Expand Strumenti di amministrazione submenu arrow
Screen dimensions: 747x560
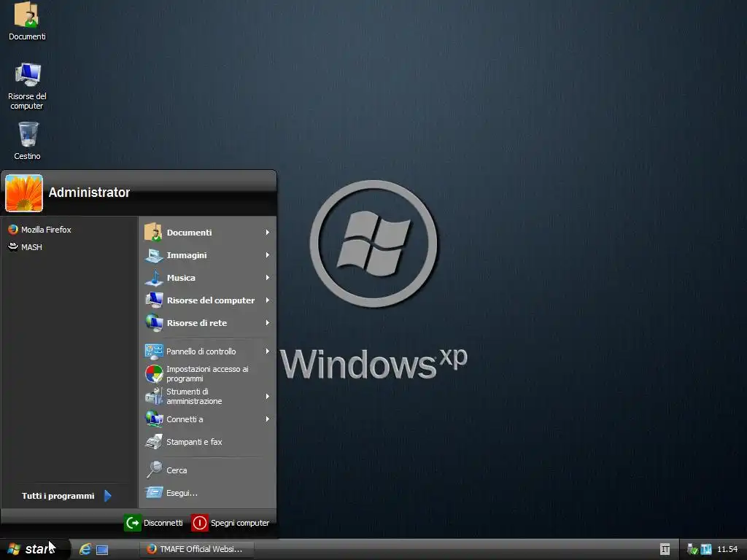click(267, 396)
